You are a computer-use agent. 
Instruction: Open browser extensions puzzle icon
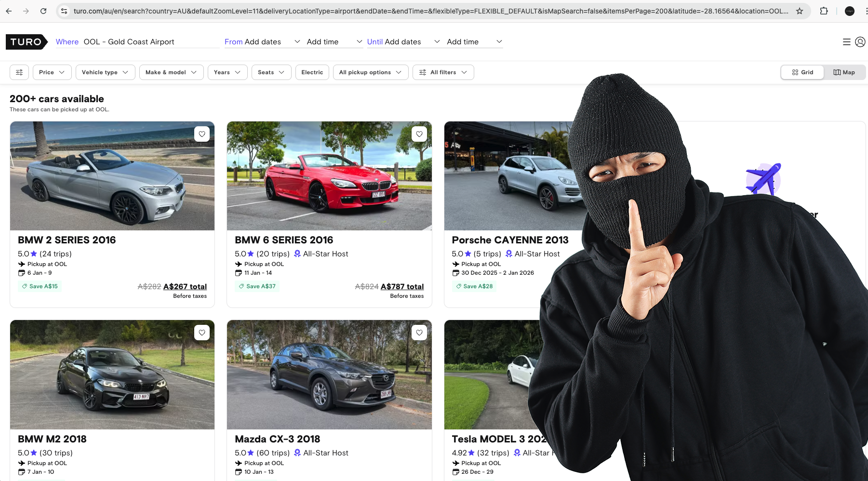824,11
